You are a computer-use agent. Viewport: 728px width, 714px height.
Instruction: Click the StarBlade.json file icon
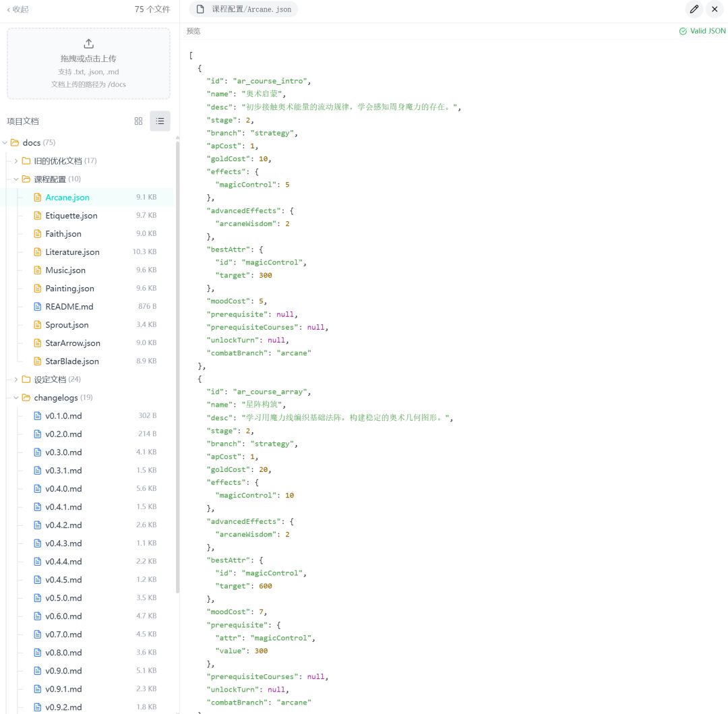click(38, 361)
